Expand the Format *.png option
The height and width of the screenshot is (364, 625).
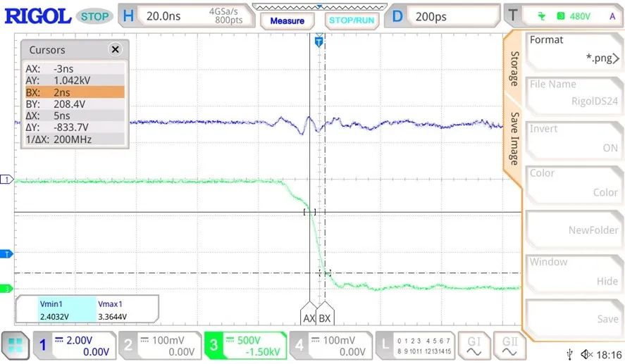pos(574,49)
